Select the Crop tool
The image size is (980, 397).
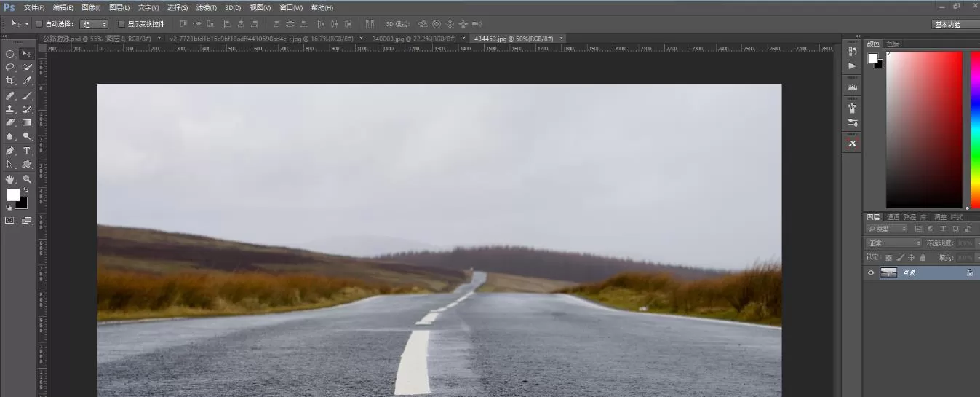(10, 81)
